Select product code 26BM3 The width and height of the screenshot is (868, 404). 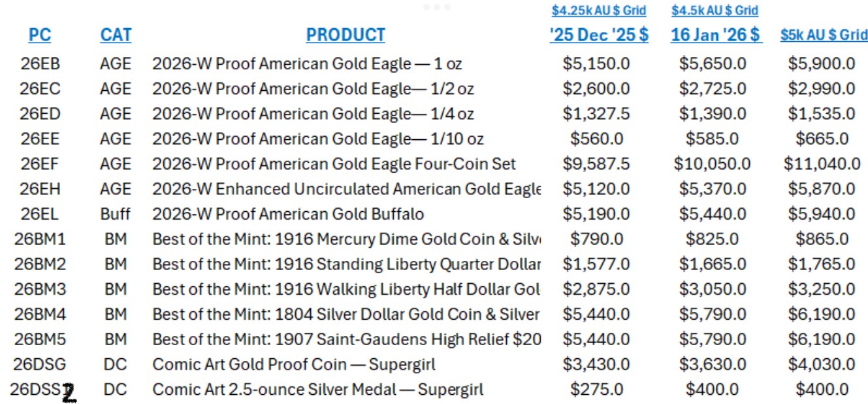(40, 289)
